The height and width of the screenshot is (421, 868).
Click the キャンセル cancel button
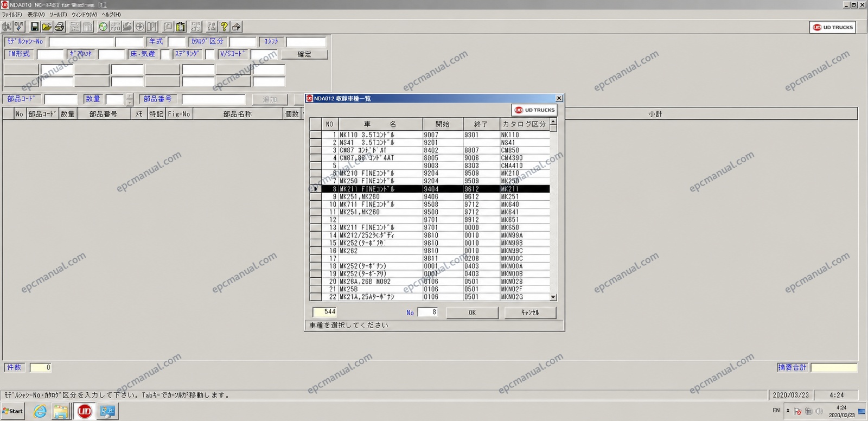(530, 312)
